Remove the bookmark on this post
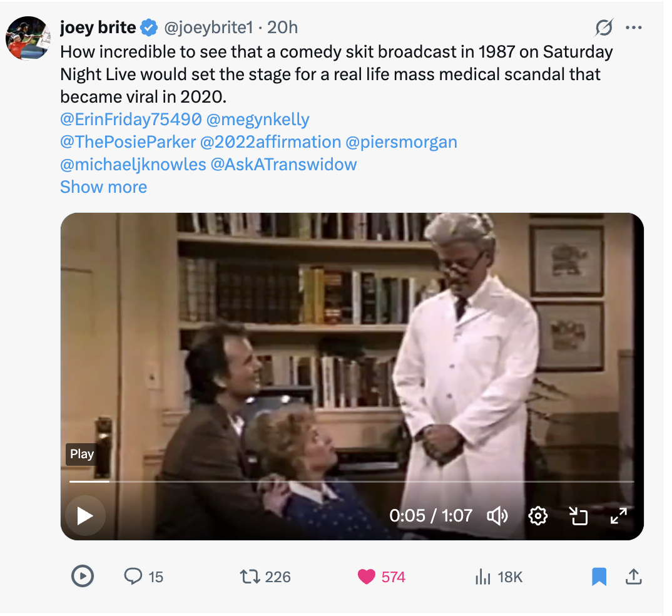The image size is (672, 616). point(599,577)
